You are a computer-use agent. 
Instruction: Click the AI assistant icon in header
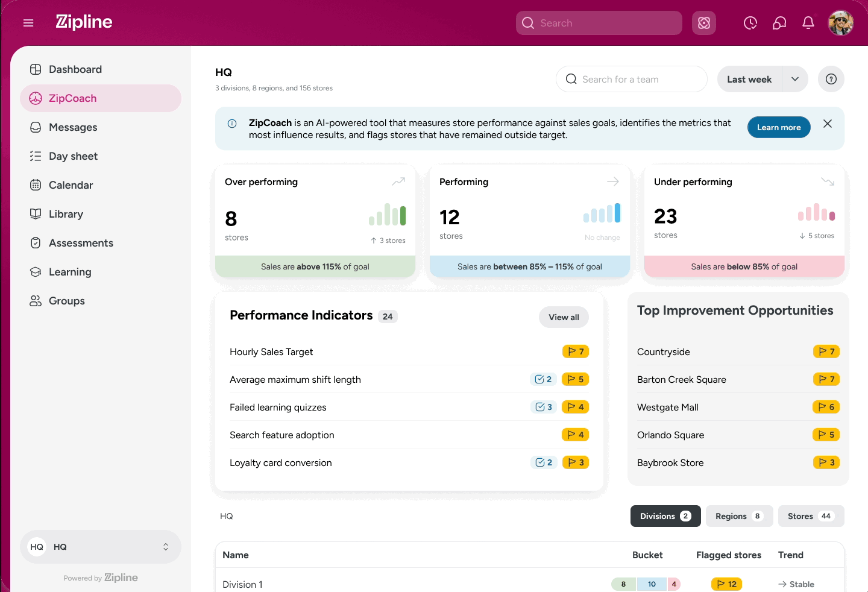tap(704, 23)
